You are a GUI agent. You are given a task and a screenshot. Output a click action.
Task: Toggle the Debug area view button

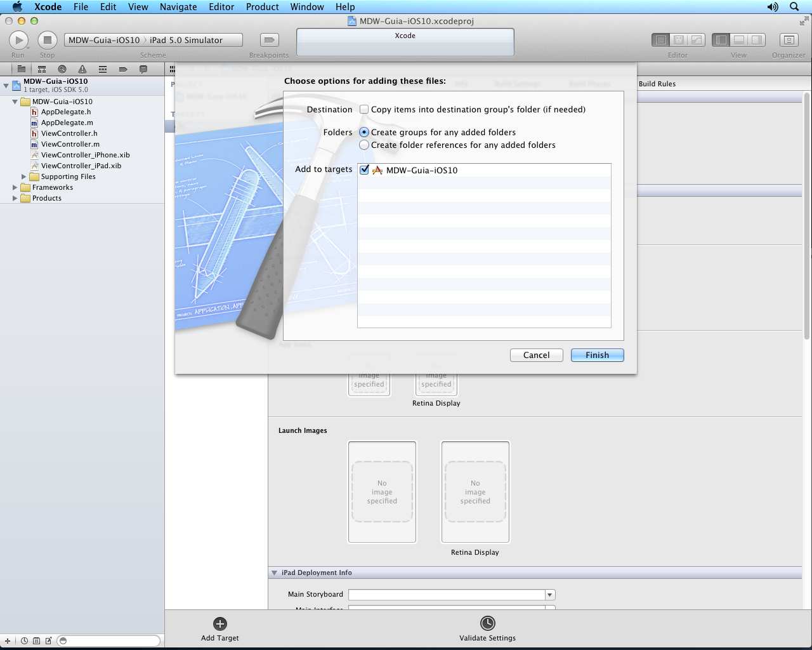point(738,40)
